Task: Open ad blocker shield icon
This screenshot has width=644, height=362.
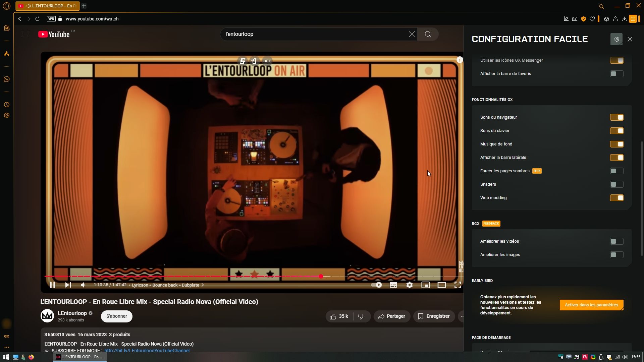Action: point(584,19)
